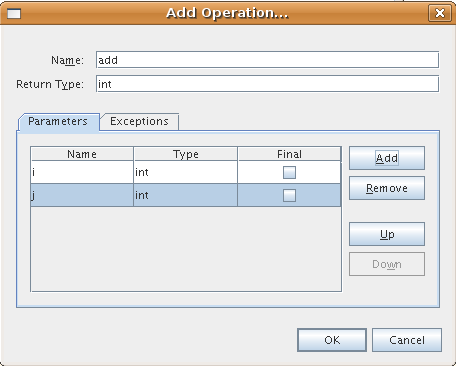The height and width of the screenshot is (366, 456).
Task: Click the Type cell of parameter i
Action: tap(185, 172)
